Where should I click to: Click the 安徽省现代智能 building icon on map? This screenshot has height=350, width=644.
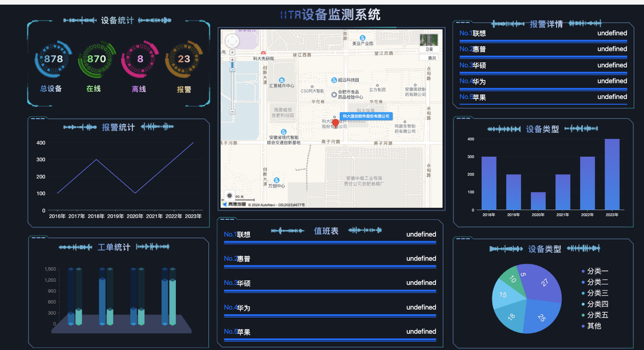[x=283, y=131]
